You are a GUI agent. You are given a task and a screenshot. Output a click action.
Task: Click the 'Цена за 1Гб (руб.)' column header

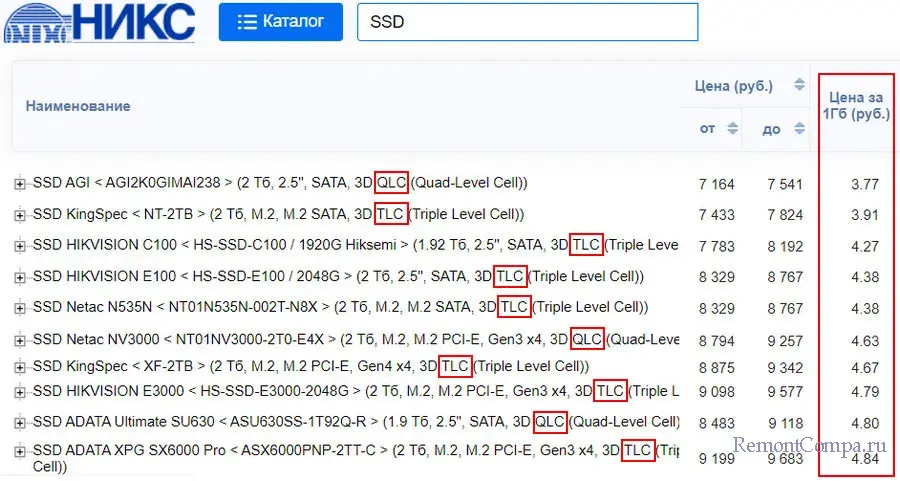(856, 106)
